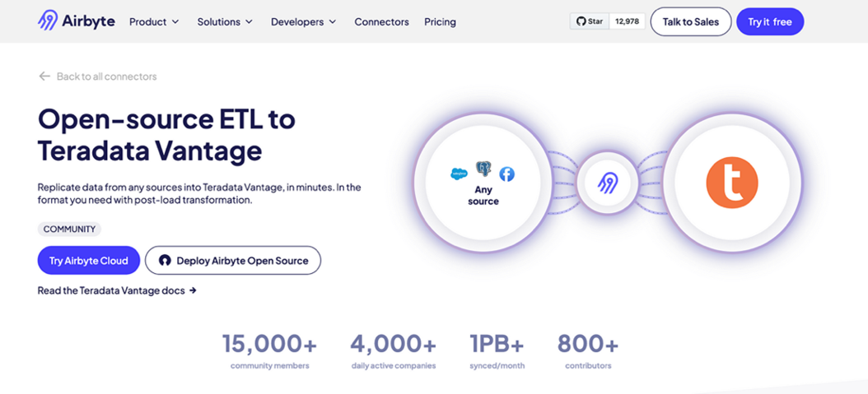Click the arrow after 'Read the Teradata Vantage docs'
868x394 pixels.
[x=193, y=290]
